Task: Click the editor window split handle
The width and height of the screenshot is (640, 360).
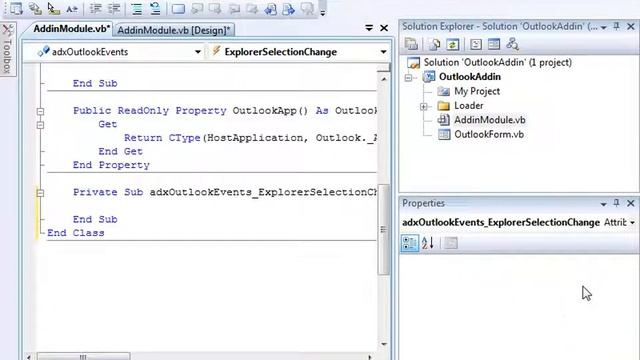Action: click(x=384, y=68)
